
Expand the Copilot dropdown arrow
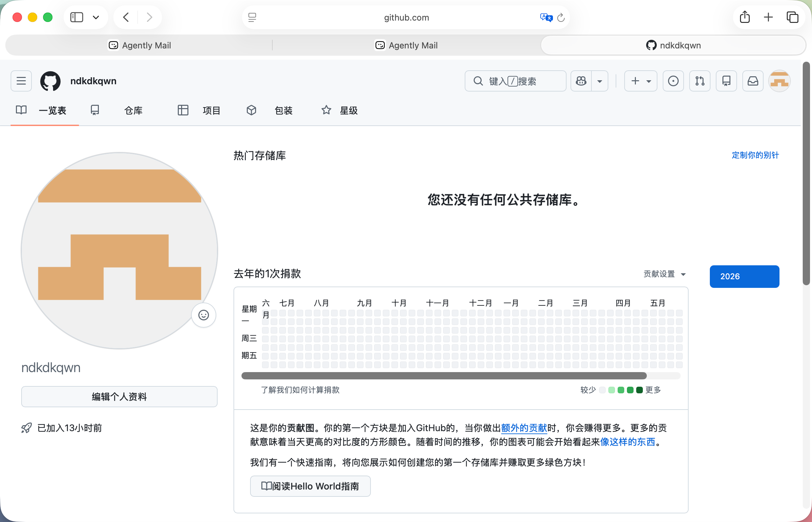600,81
